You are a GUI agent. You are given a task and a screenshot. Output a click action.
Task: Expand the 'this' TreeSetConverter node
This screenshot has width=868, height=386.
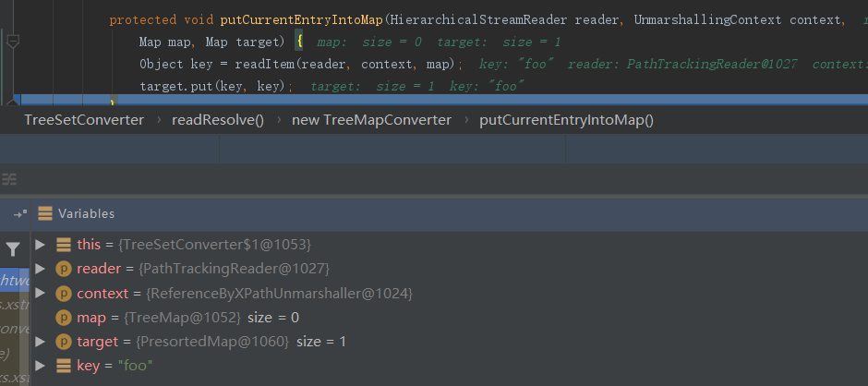pyautogui.click(x=40, y=245)
